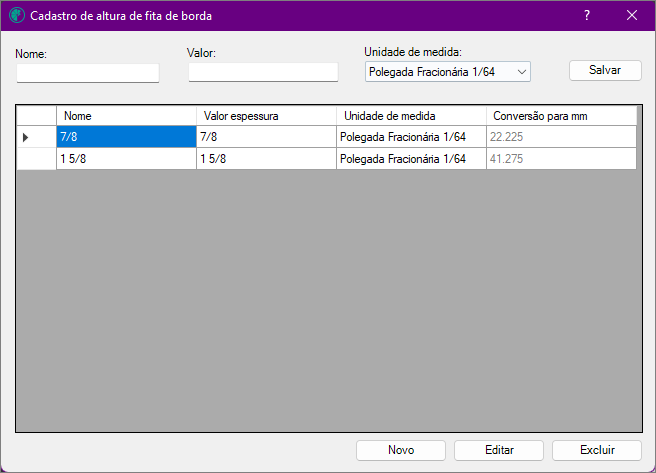Click the Novo button

401,450
